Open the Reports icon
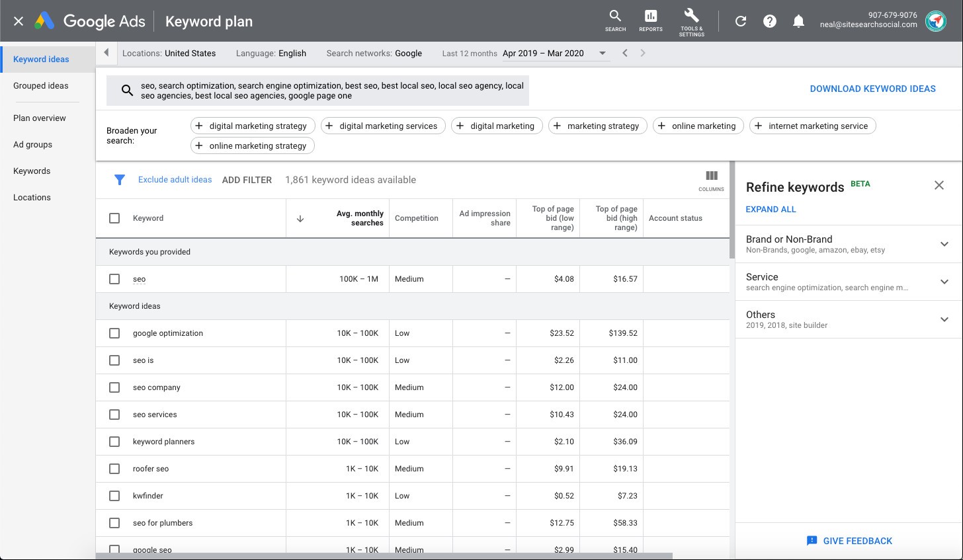 651,20
